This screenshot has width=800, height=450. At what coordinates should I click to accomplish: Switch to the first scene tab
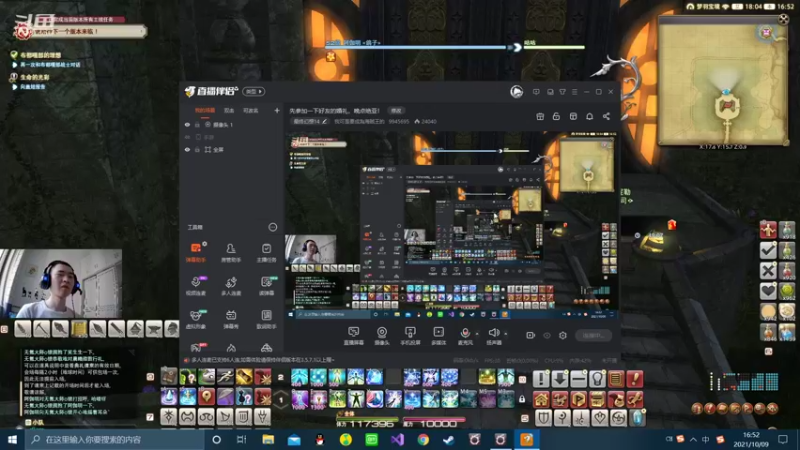click(205, 110)
